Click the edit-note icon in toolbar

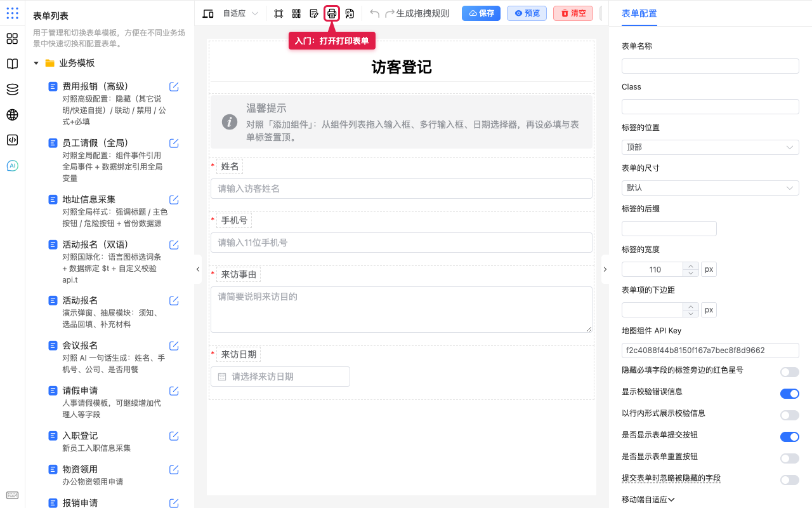click(314, 13)
